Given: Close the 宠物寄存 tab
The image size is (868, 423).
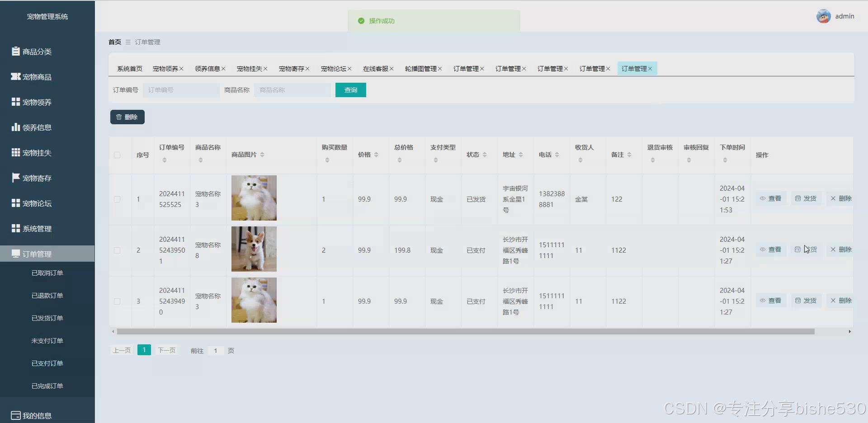Looking at the screenshot, I should (x=307, y=69).
